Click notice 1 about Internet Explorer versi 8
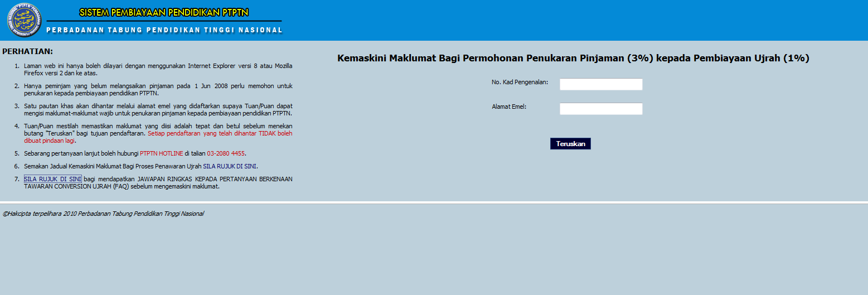Viewport: 868px width, 295px height. coord(158,69)
